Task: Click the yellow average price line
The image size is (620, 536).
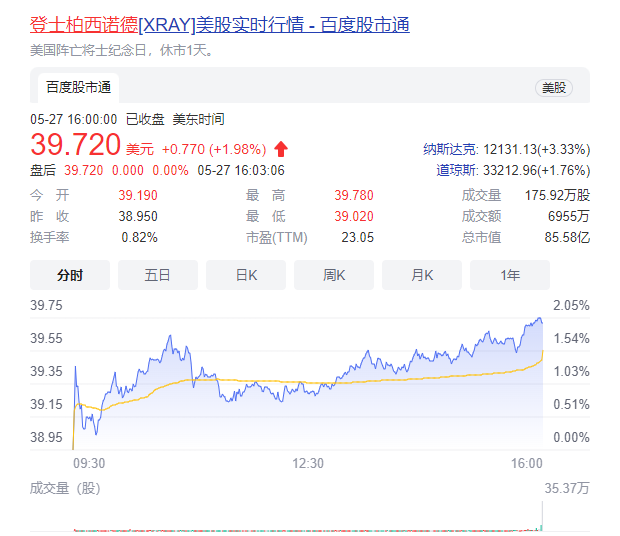Action: coord(308,382)
